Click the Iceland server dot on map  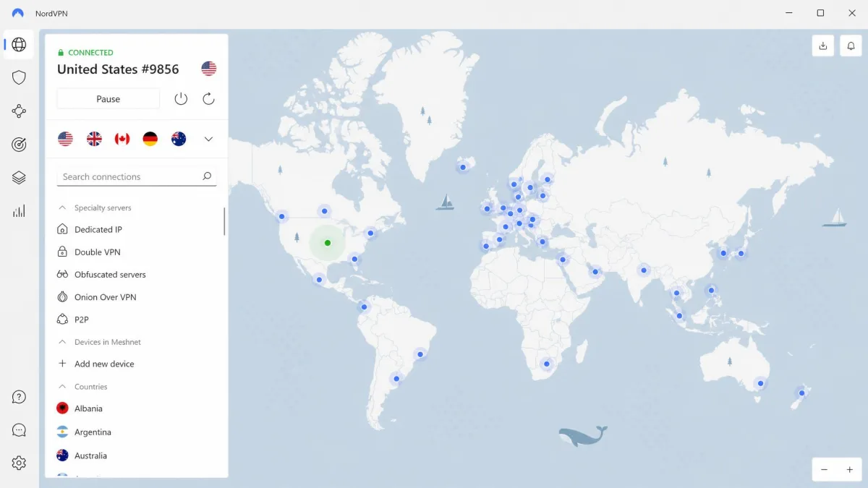[463, 167]
